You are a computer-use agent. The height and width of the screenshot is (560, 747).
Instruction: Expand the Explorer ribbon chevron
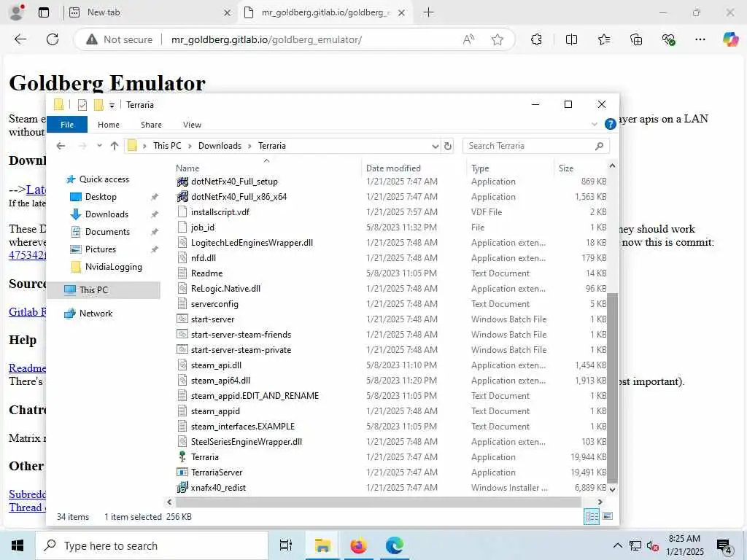coord(594,124)
